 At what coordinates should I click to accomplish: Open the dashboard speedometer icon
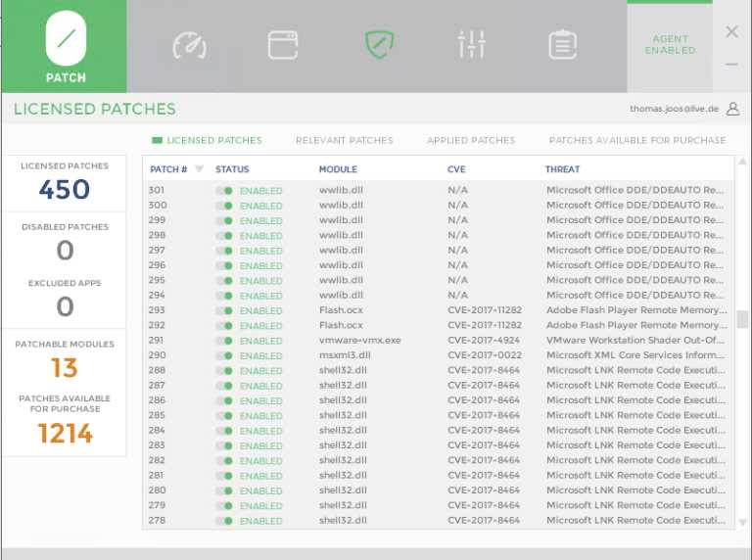click(189, 45)
